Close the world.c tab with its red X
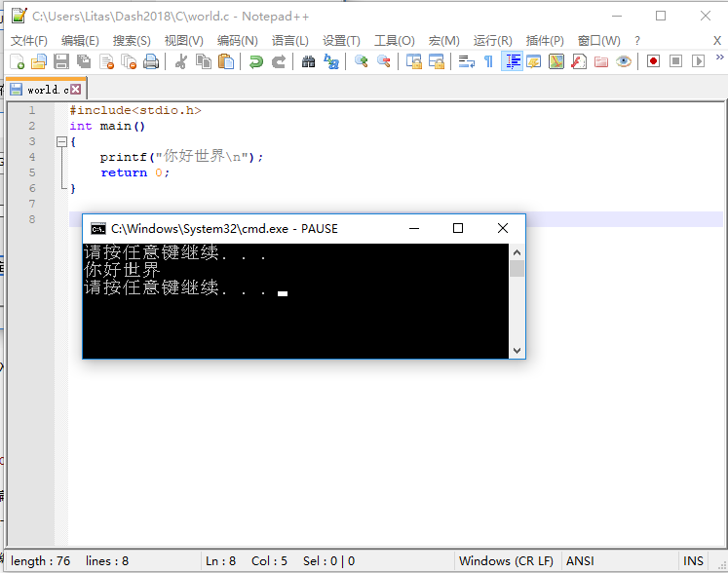The image size is (728, 573). point(76,89)
